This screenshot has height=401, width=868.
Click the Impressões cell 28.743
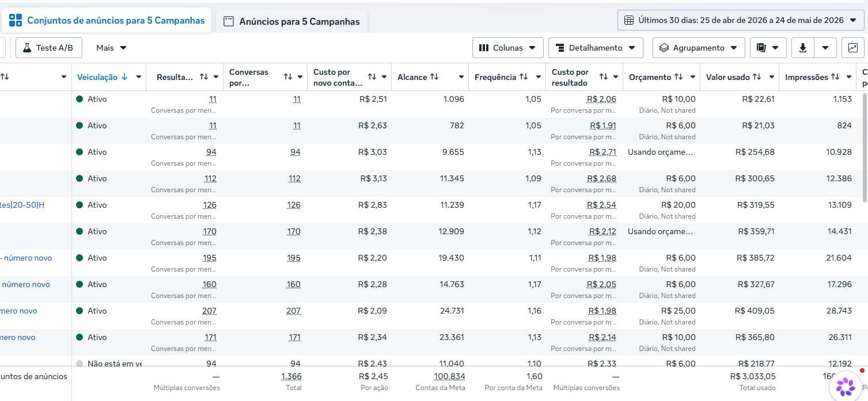(839, 311)
